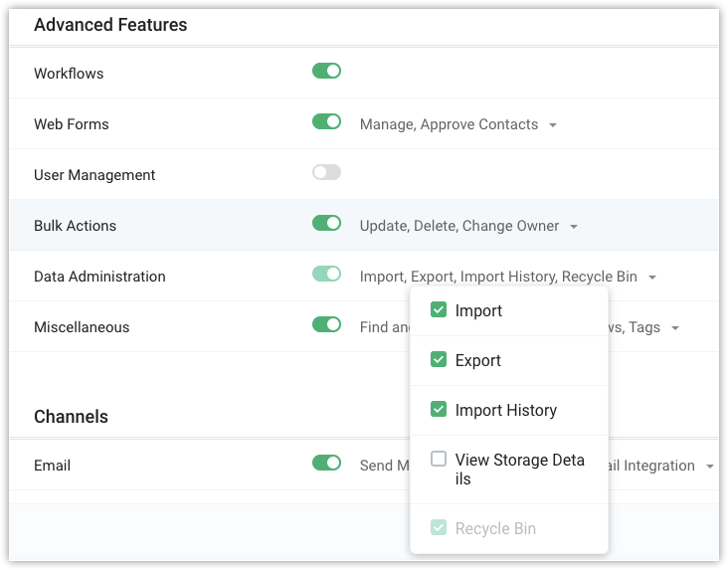Click the Recycle Bin checkbox
The width and height of the screenshot is (728, 570).
pyautogui.click(x=439, y=528)
